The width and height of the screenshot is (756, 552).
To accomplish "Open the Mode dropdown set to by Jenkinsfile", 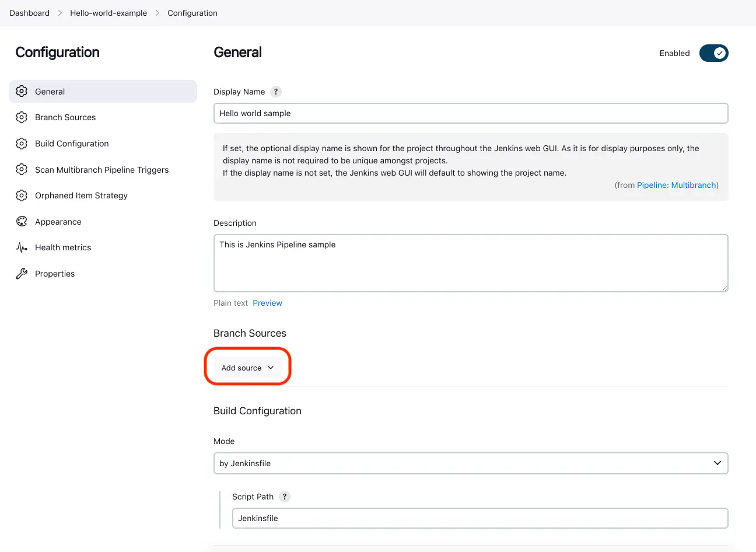I will click(x=471, y=463).
